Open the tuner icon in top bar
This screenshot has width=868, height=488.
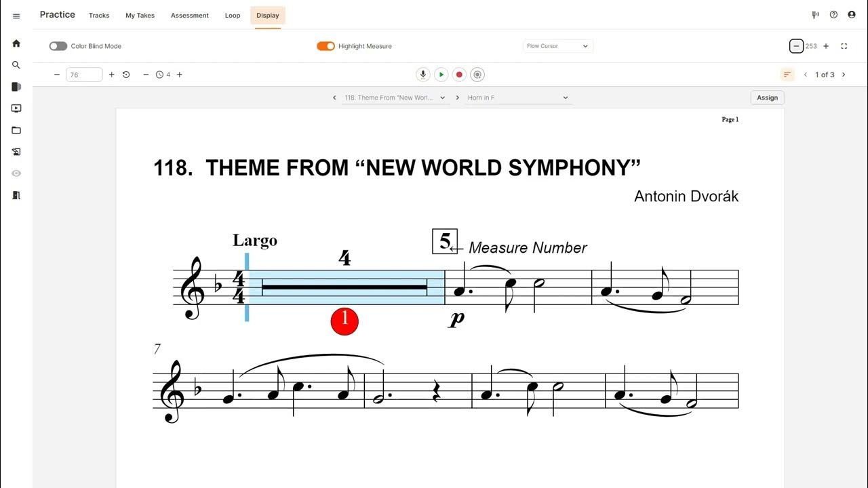click(x=815, y=15)
